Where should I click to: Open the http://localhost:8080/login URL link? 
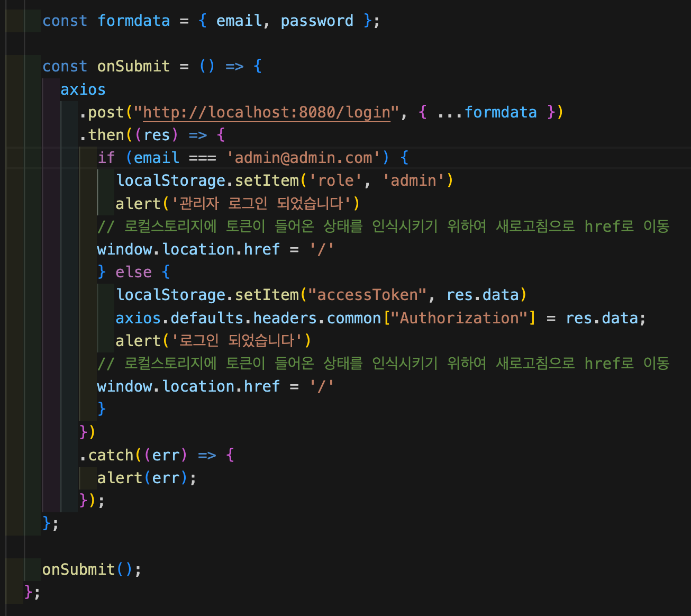267,112
